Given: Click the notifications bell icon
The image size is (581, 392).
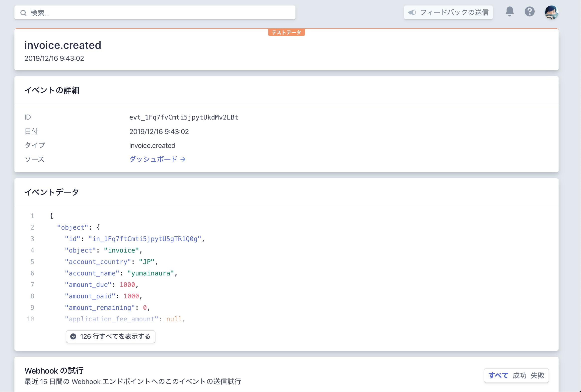Looking at the screenshot, I should click(x=509, y=11).
